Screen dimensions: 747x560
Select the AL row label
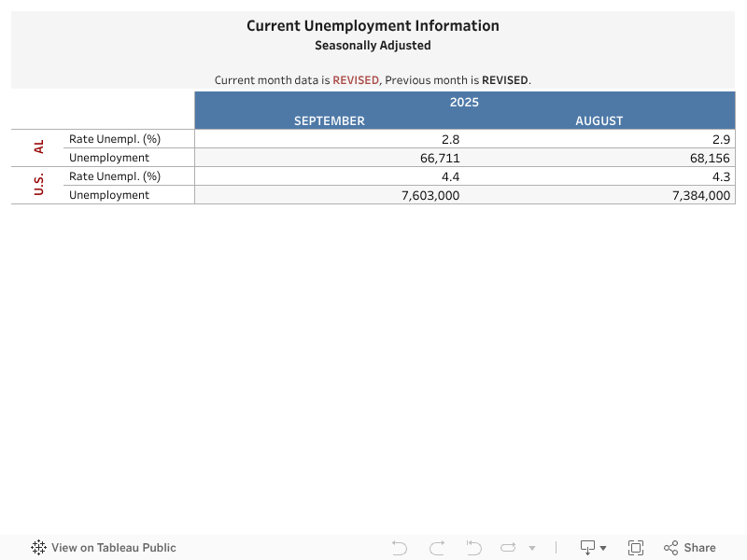(38, 147)
